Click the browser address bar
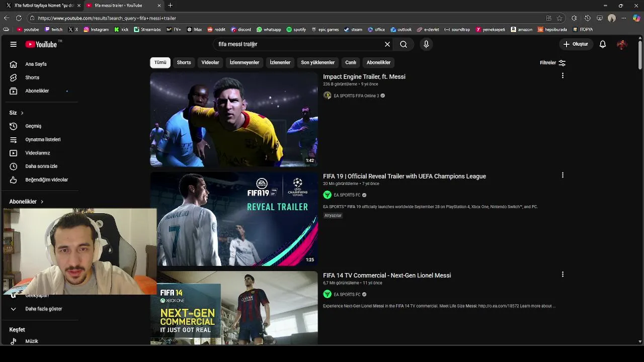 pyautogui.click(x=287, y=18)
